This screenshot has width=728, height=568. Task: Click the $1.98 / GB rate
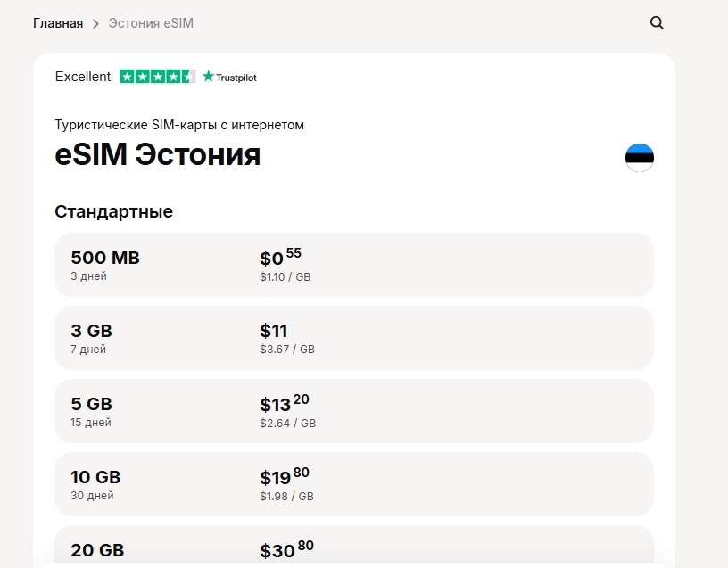pos(286,497)
